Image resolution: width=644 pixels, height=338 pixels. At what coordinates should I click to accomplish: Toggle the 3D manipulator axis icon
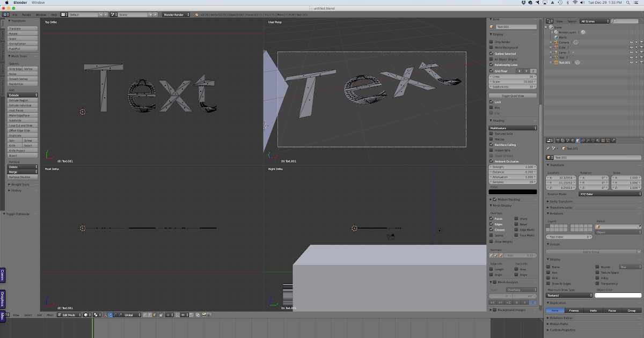pos(106,315)
